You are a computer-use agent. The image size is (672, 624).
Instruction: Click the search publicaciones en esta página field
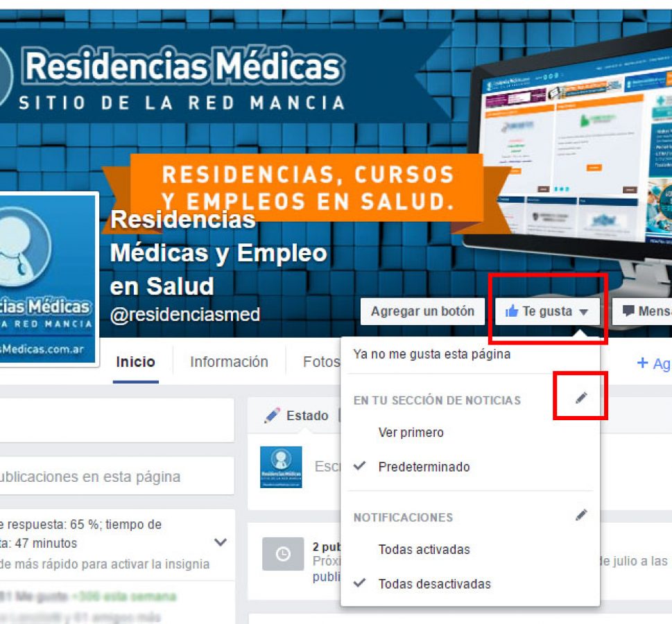[x=117, y=476]
